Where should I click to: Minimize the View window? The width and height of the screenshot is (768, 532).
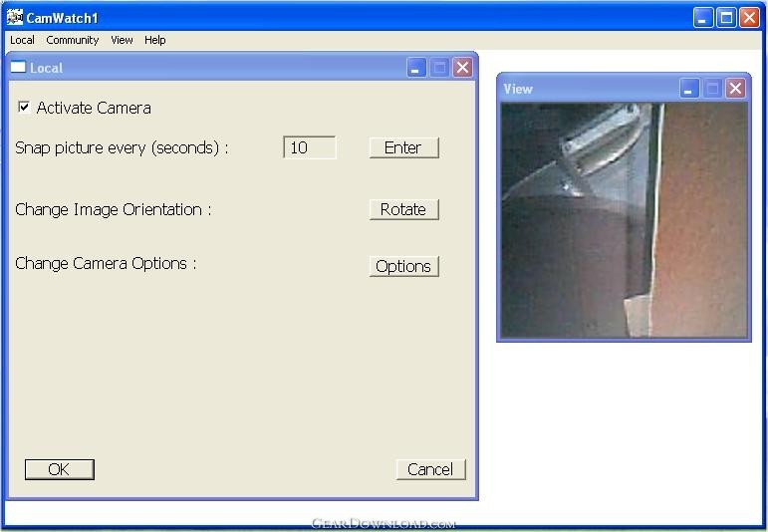pyautogui.click(x=689, y=89)
